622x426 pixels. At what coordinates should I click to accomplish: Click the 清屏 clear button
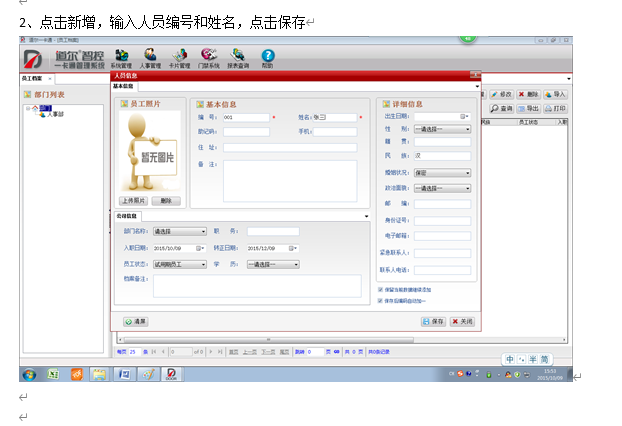[135, 321]
